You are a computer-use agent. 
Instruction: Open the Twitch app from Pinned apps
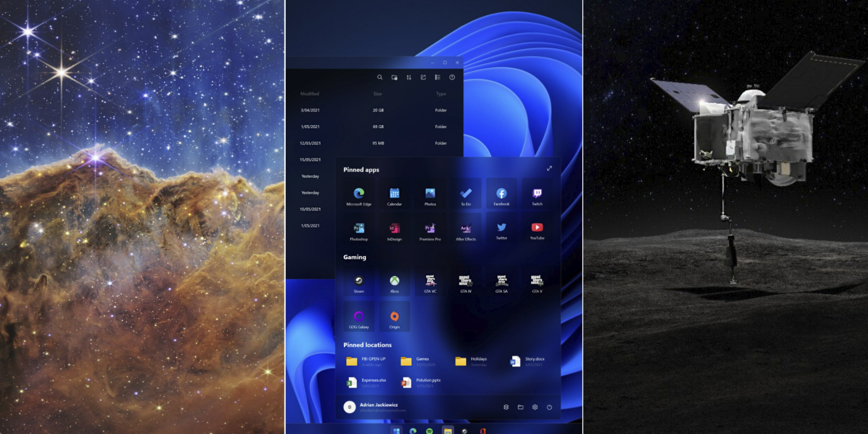click(x=537, y=194)
